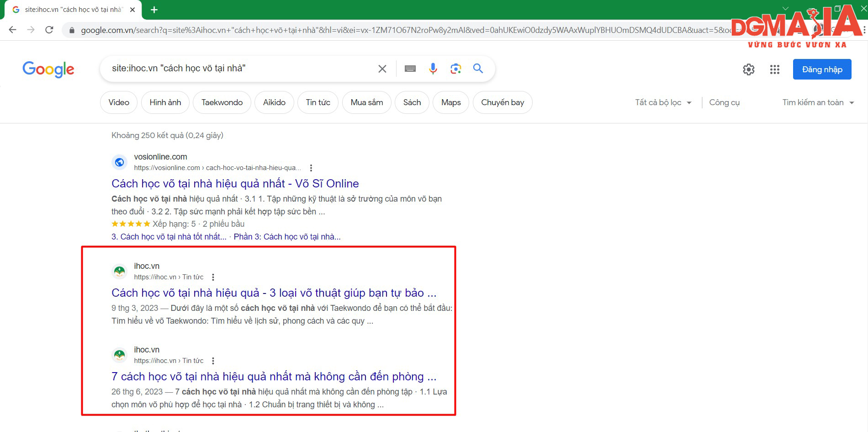
Task: Search by image with the lens icon
Action: point(455,69)
